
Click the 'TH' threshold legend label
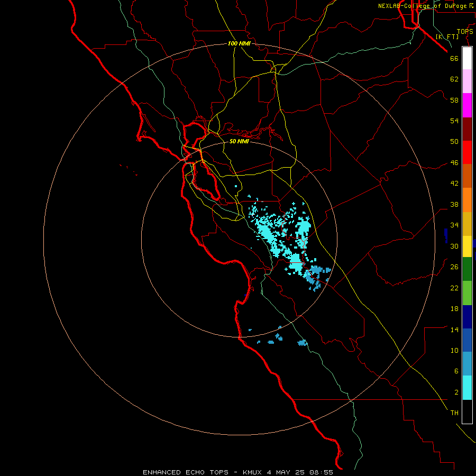click(x=454, y=413)
